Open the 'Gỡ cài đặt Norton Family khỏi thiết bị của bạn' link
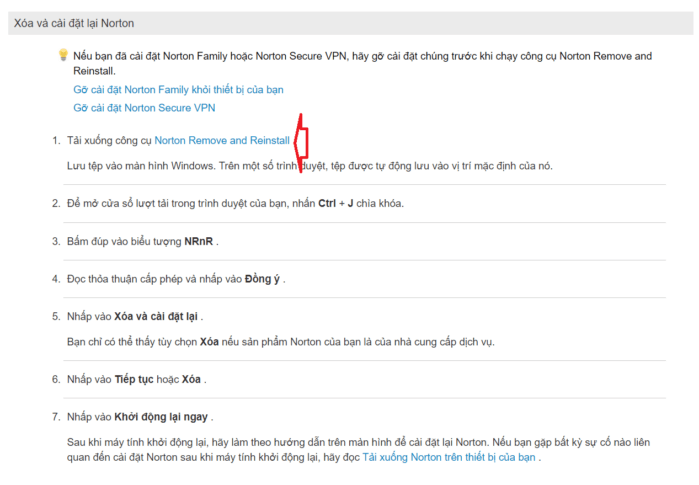 [178, 90]
